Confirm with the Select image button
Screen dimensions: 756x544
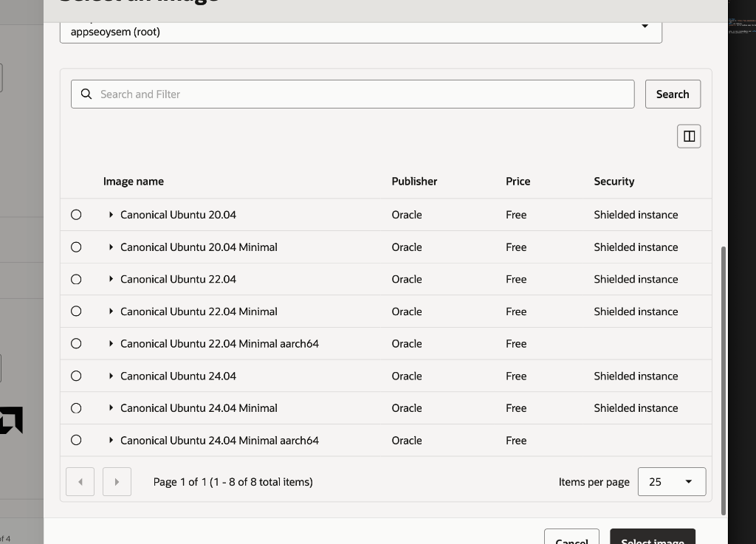652,538
